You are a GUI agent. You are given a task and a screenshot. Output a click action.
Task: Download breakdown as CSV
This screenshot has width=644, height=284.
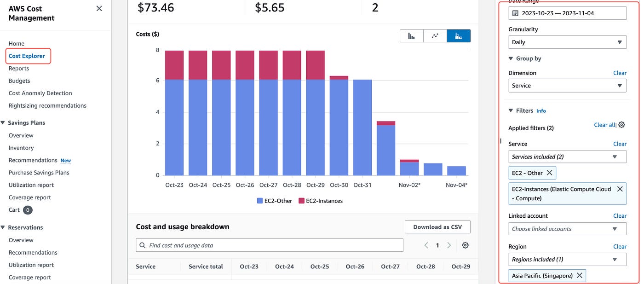click(x=437, y=227)
